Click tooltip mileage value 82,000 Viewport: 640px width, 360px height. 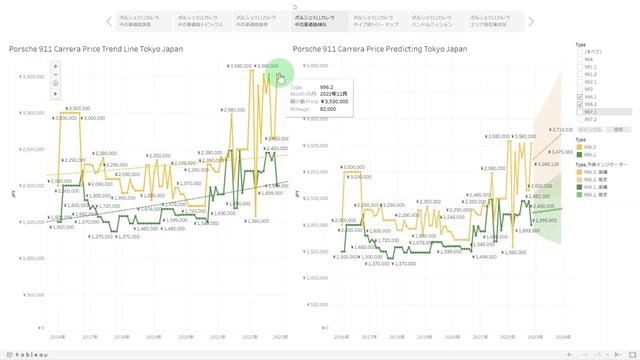[328, 109]
